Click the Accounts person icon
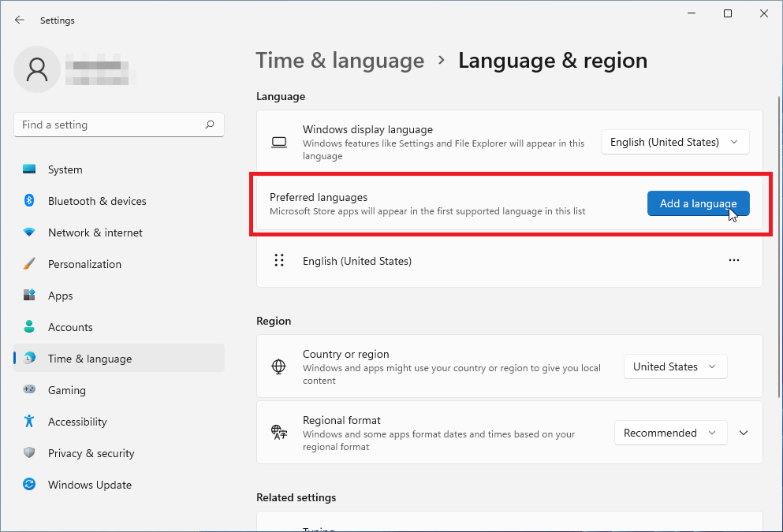This screenshot has height=532, width=783. pyautogui.click(x=29, y=326)
